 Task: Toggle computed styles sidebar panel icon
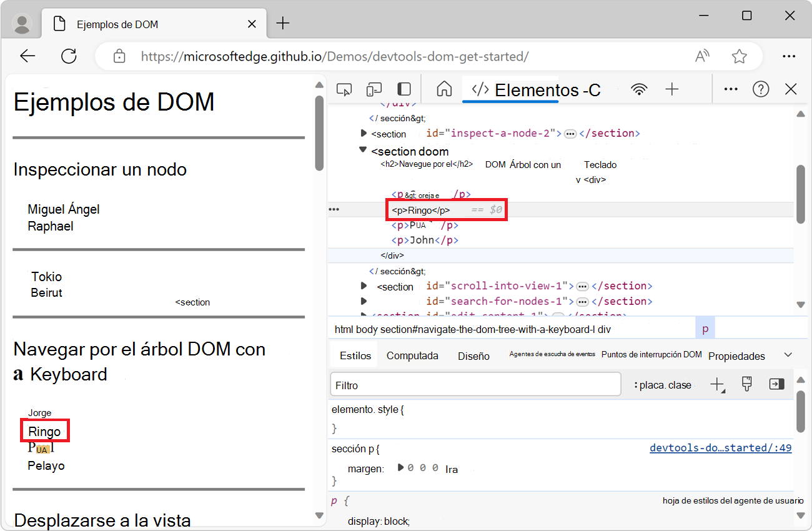pos(412,355)
